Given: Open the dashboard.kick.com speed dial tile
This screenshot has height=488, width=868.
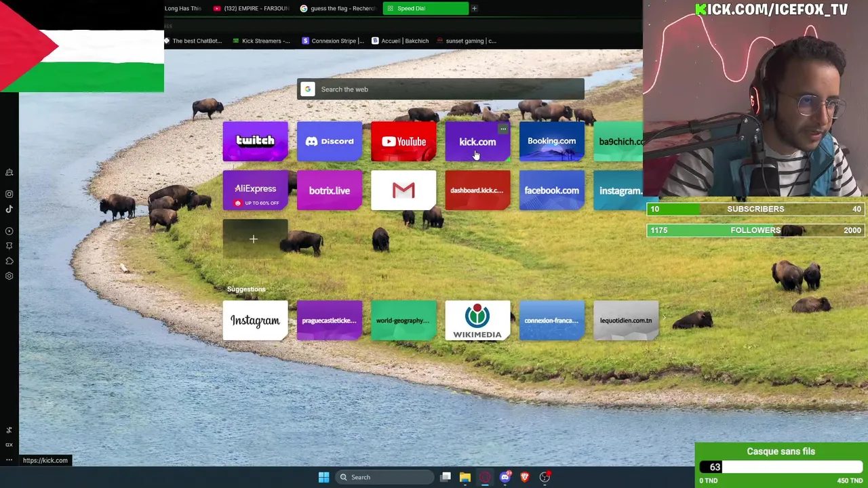Looking at the screenshot, I should tap(477, 190).
